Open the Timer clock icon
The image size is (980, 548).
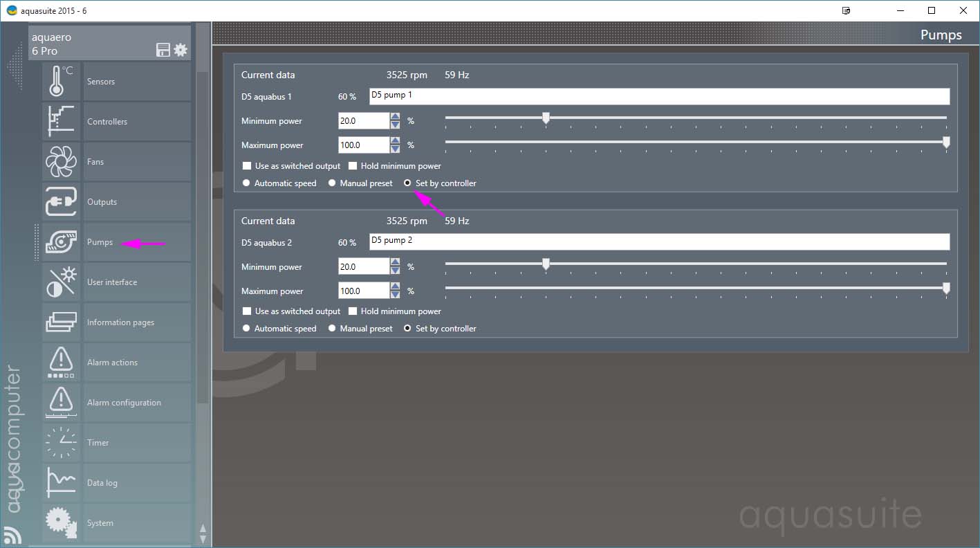coord(62,443)
